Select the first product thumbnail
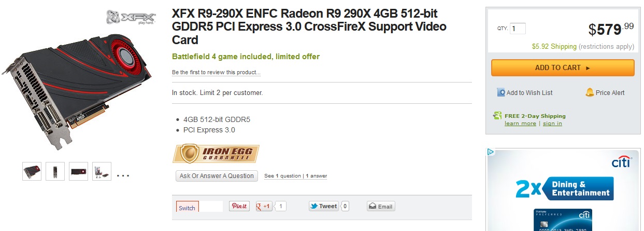644x231 pixels. (32, 171)
